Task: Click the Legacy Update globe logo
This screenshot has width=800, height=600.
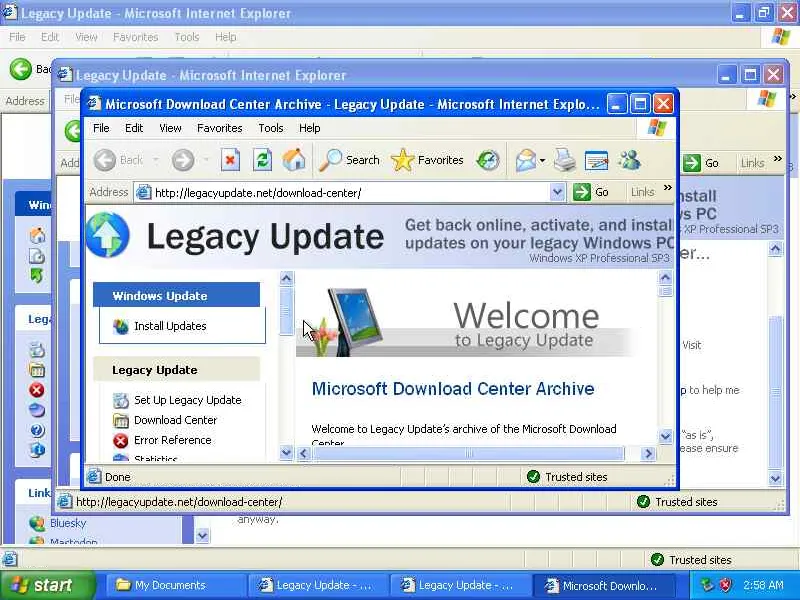Action: tap(107, 235)
